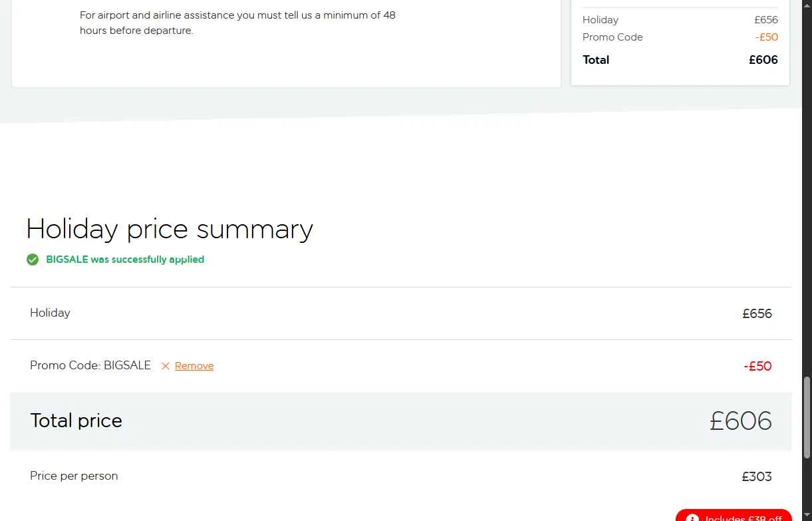Click the info icon in the red badge

pyautogui.click(x=692, y=518)
